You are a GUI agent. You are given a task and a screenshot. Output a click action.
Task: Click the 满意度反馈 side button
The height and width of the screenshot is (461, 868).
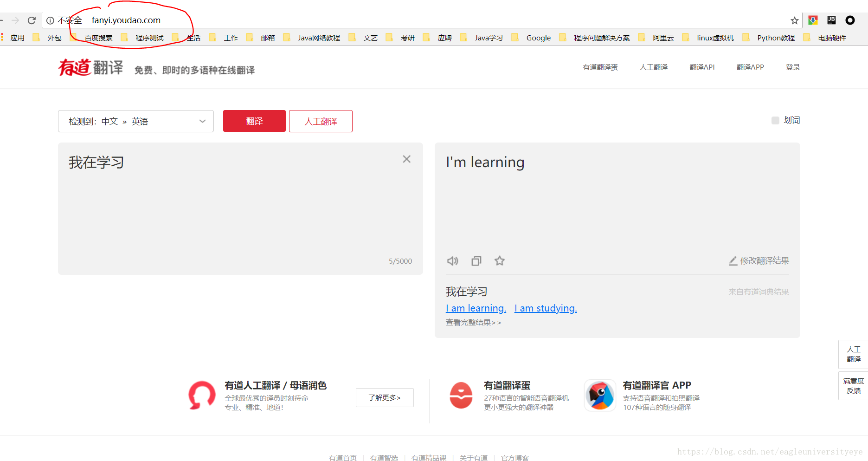[854, 385]
